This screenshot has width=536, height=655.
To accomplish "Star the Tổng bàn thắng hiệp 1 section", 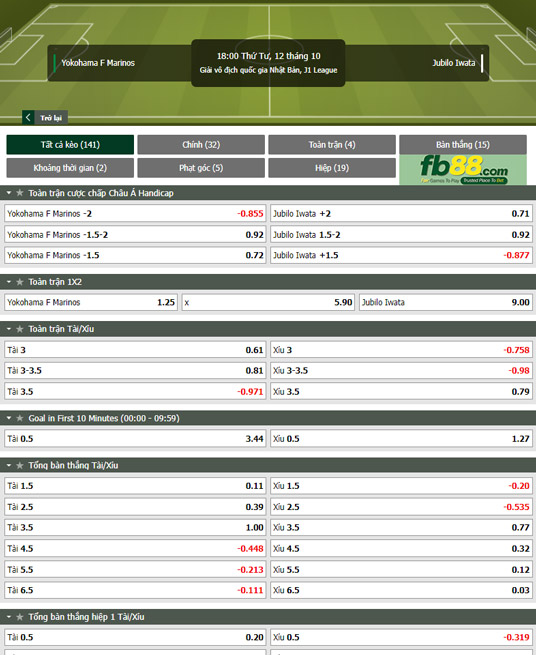I will pos(20,617).
